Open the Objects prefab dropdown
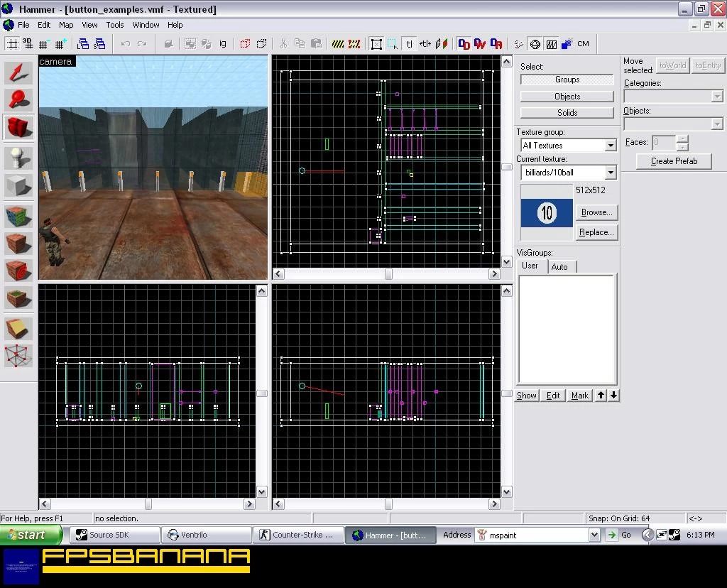This screenshot has width=727, height=588. (x=717, y=124)
